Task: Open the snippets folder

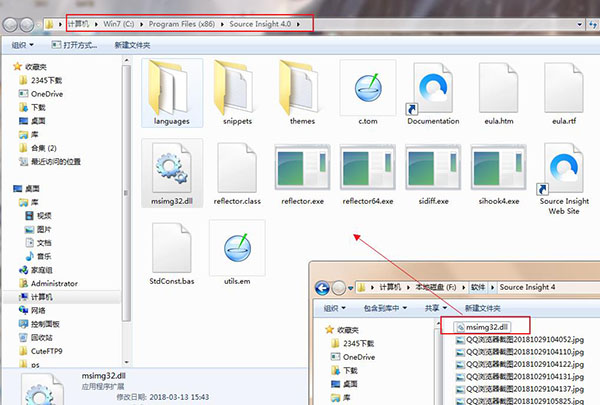Action: [x=237, y=93]
